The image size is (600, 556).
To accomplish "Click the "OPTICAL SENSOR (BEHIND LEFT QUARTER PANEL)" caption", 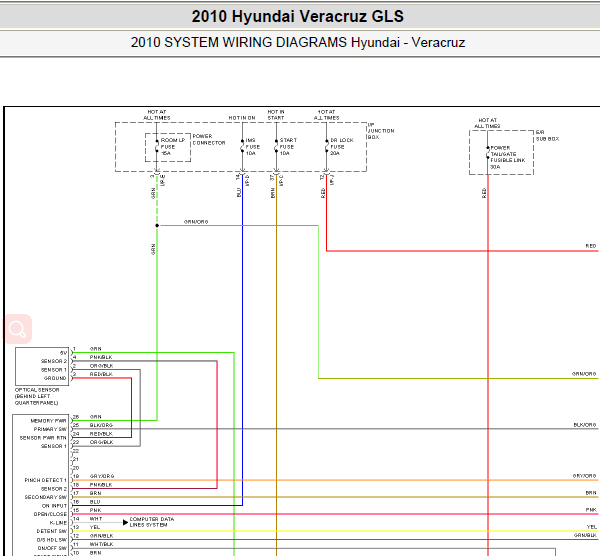I will pos(37,396).
